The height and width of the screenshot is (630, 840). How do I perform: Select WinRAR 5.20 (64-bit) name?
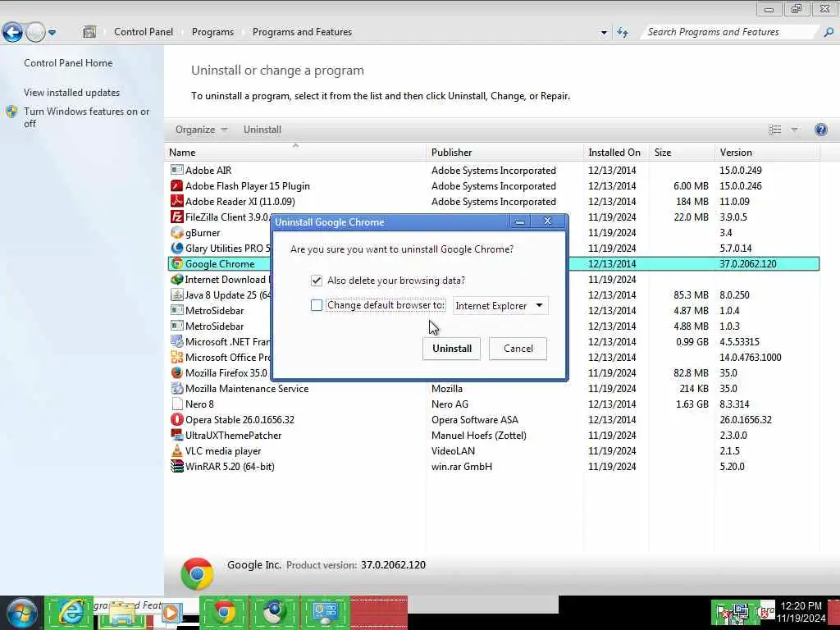[230, 466]
